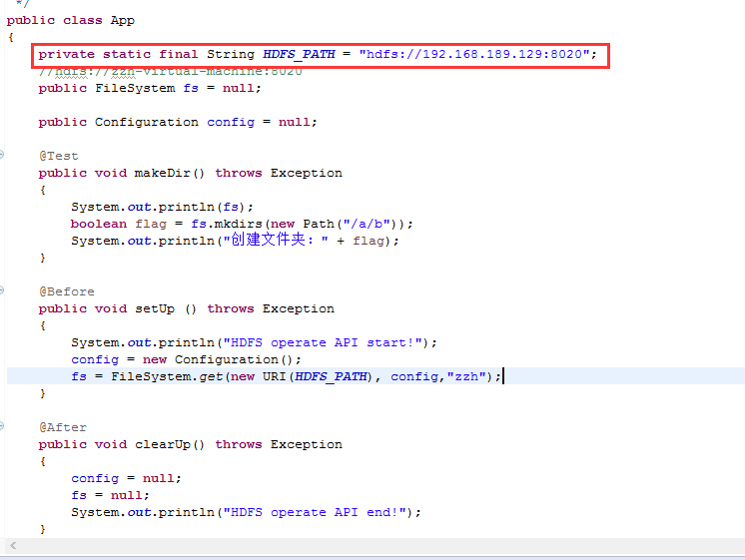Click the makeDir method name
Viewport: 745px width, 560px height.
162,173
